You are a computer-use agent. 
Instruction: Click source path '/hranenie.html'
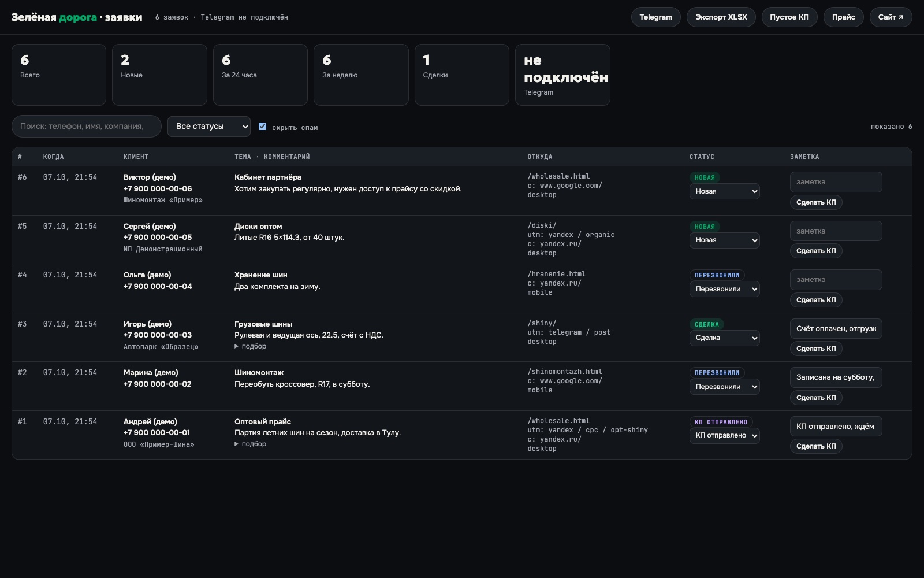[556, 274]
